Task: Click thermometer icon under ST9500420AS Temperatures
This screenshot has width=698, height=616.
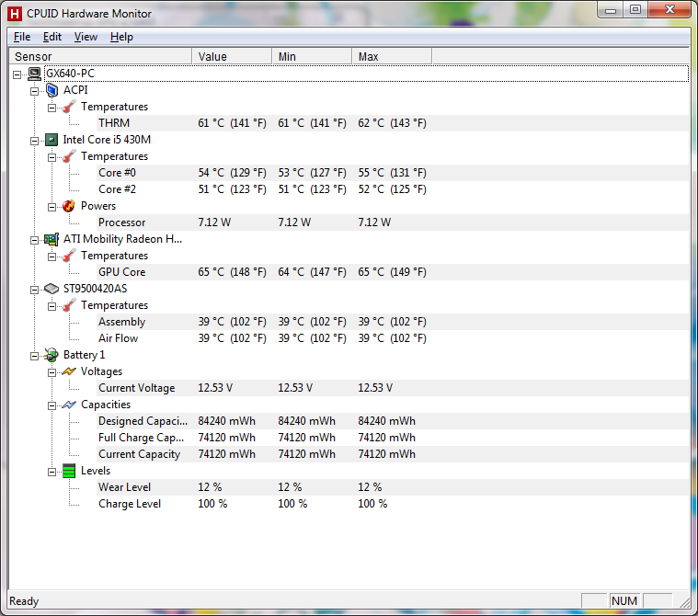Action: [69, 305]
